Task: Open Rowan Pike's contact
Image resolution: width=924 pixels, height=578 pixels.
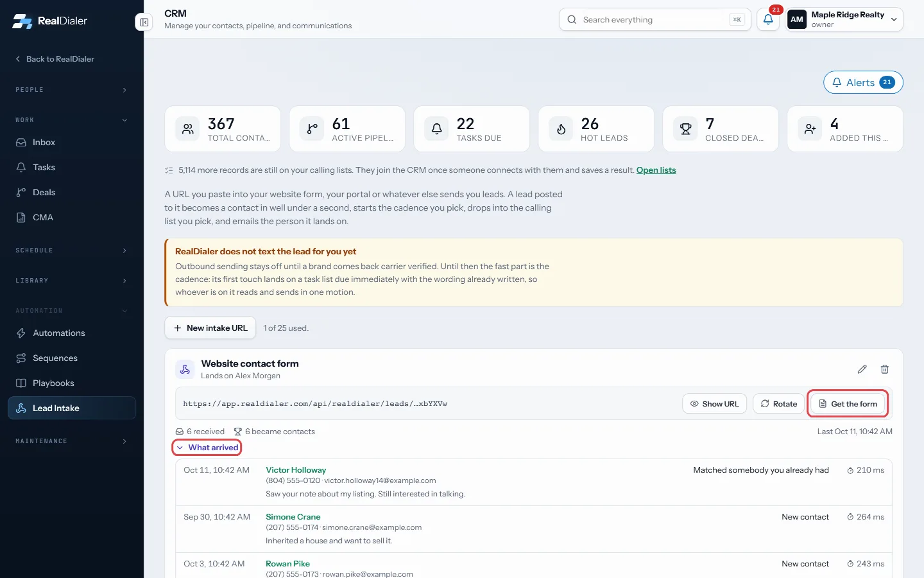Action: tap(287, 564)
